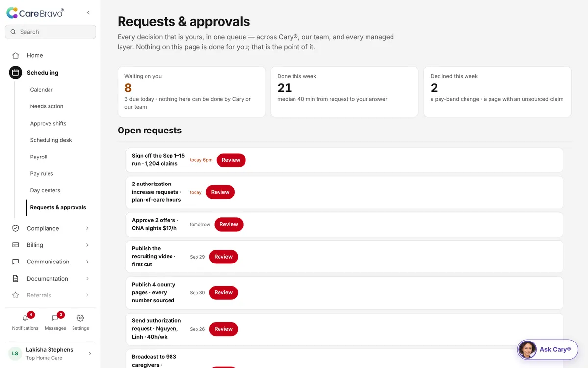
Task: Click the Waiting on you card
Action: click(192, 92)
